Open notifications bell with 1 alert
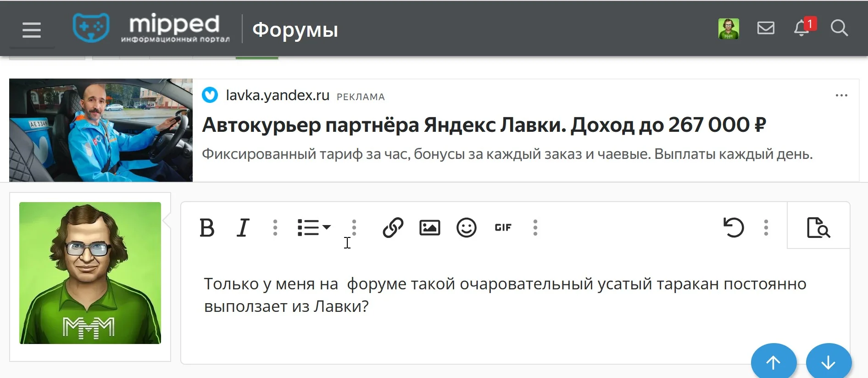Screen dimensions: 868x378 click(x=805, y=27)
